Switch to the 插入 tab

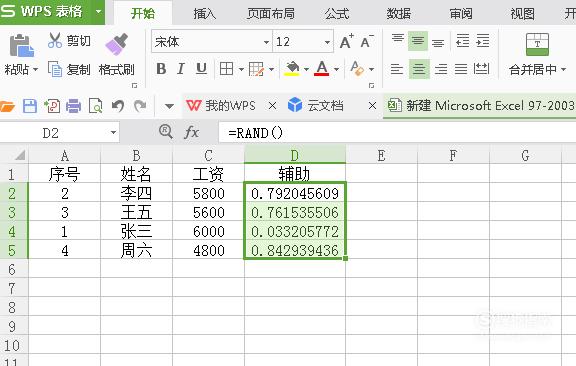point(204,14)
